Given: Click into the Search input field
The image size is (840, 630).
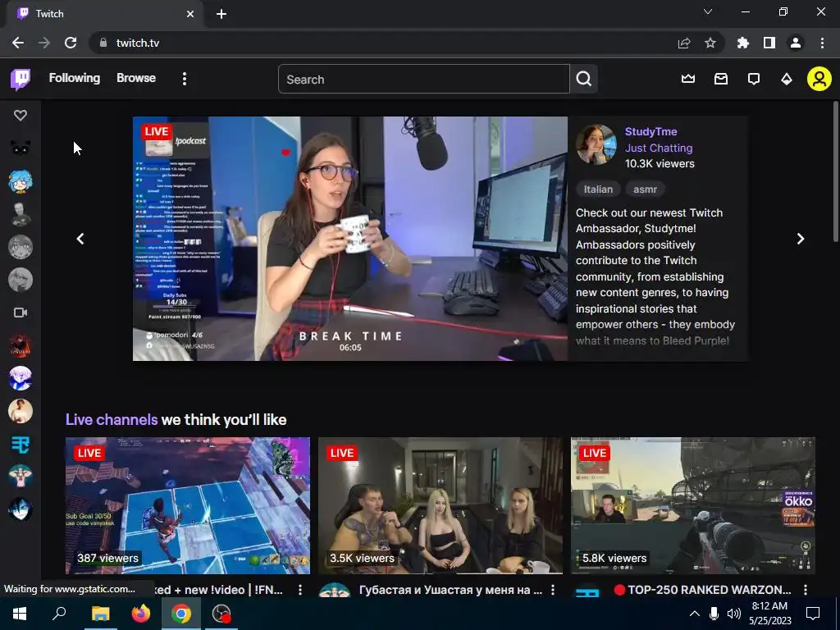Looking at the screenshot, I should [424, 79].
